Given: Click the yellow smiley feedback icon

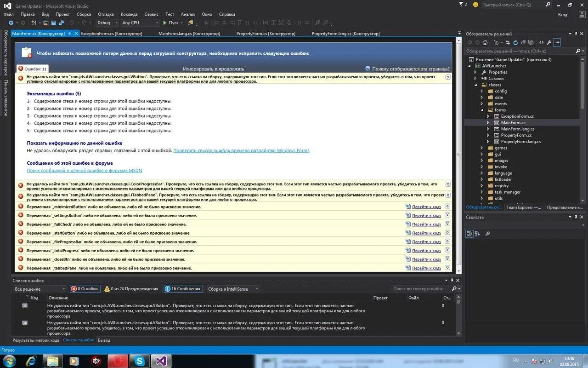Looking at the screenshot, I should [x=475, y=5].
